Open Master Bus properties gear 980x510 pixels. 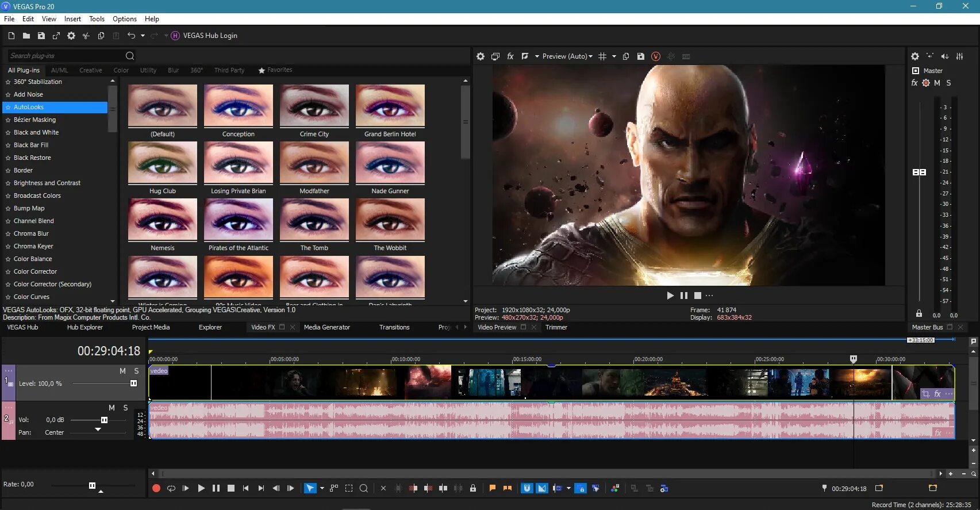pyautogui.click(x=915, y=56)
